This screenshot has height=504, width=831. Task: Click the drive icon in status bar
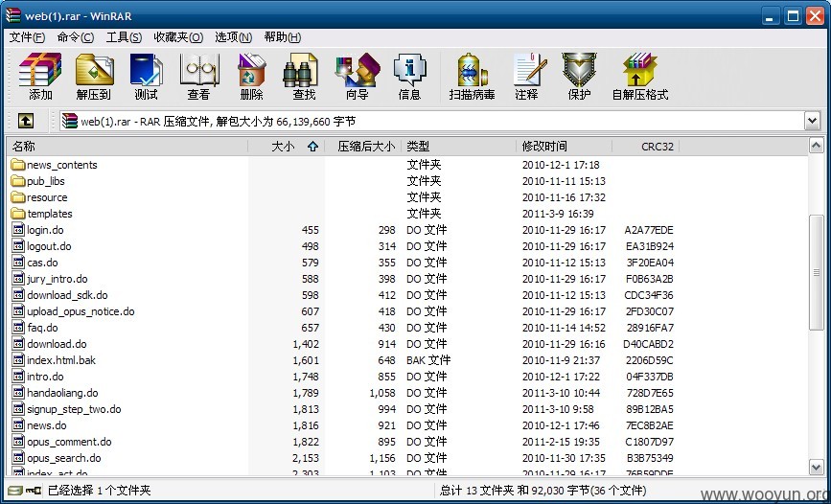15,491
